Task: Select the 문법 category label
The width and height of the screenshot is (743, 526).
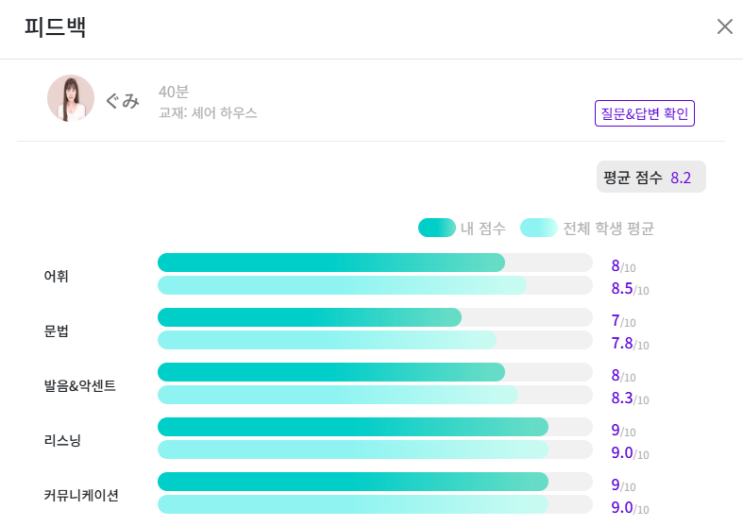Action: coord(56,331)
